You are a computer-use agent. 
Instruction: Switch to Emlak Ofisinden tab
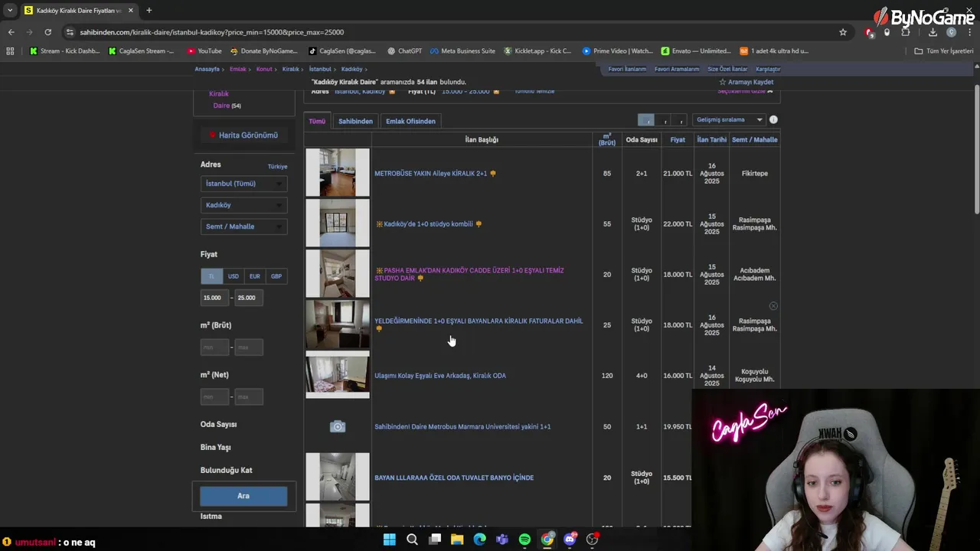pyautogui.click(x=410, y=121)
